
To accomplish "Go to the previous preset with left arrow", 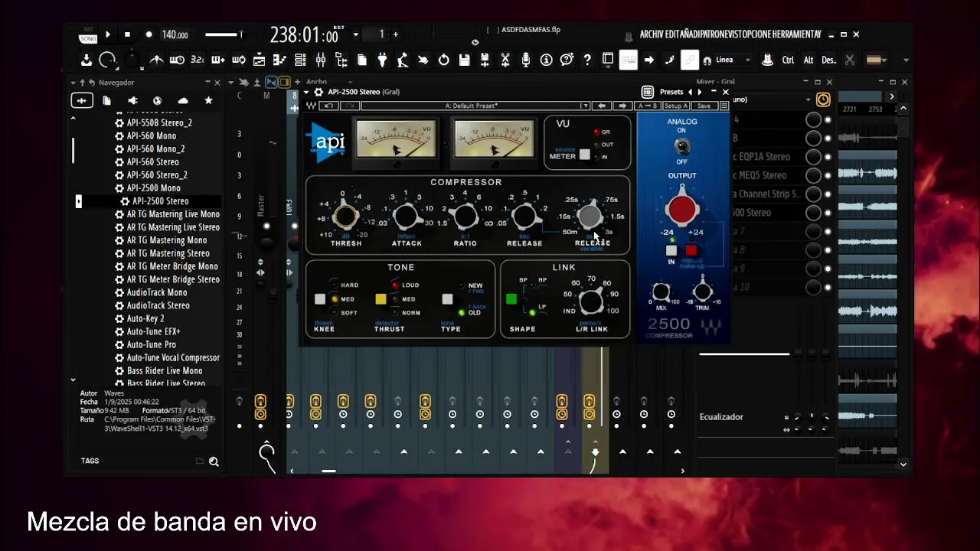I will pyautogui.click(x=691, y=92).
